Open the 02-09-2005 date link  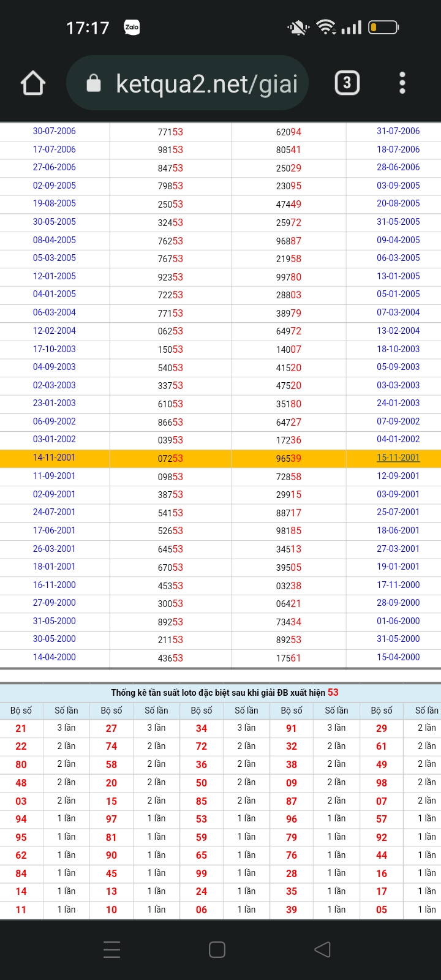(x=55, y=186)
